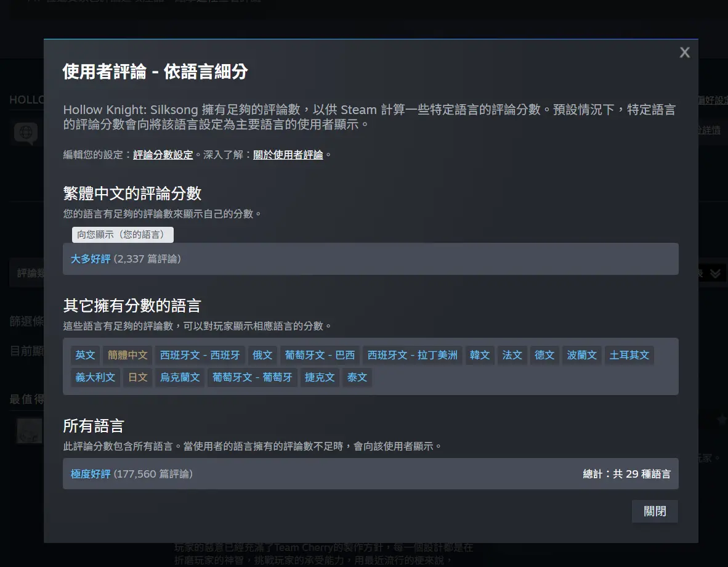728x567 pixels.
Task: Pick the 德文 language tag
Action: [544, 355]
